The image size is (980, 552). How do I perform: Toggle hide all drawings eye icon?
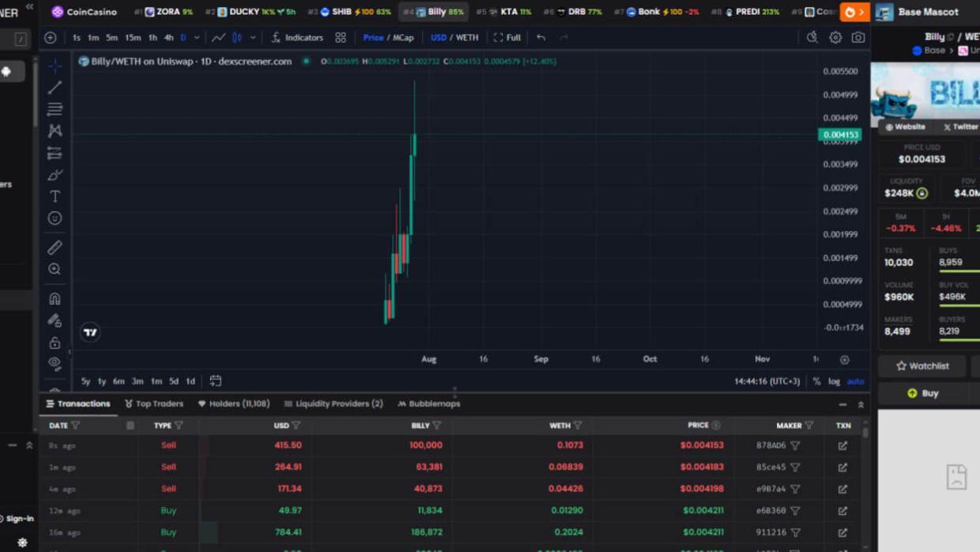point(55,364)
